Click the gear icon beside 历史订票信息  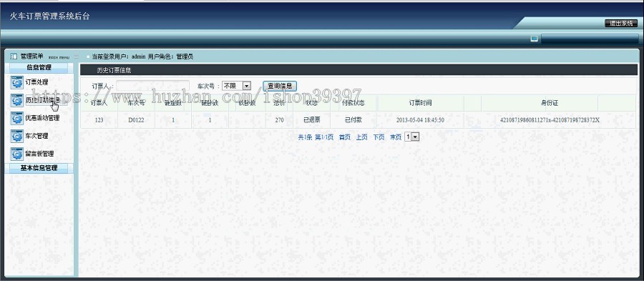click(17, 101)
